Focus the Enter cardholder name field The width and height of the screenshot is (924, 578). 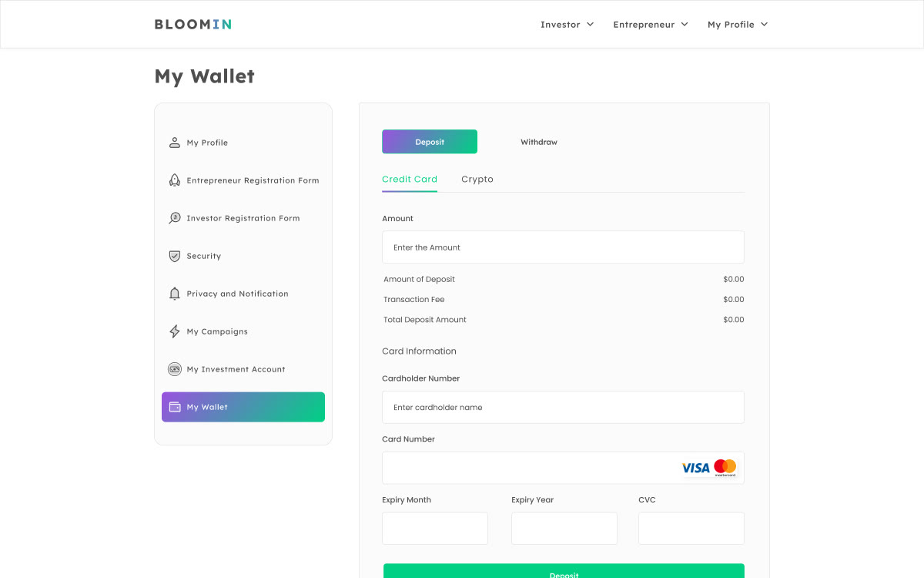(563, 407)
